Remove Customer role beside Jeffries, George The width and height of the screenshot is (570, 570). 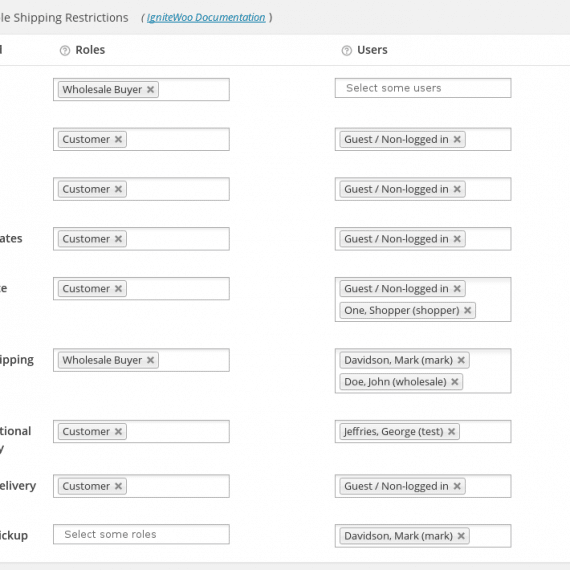(118, 431)
